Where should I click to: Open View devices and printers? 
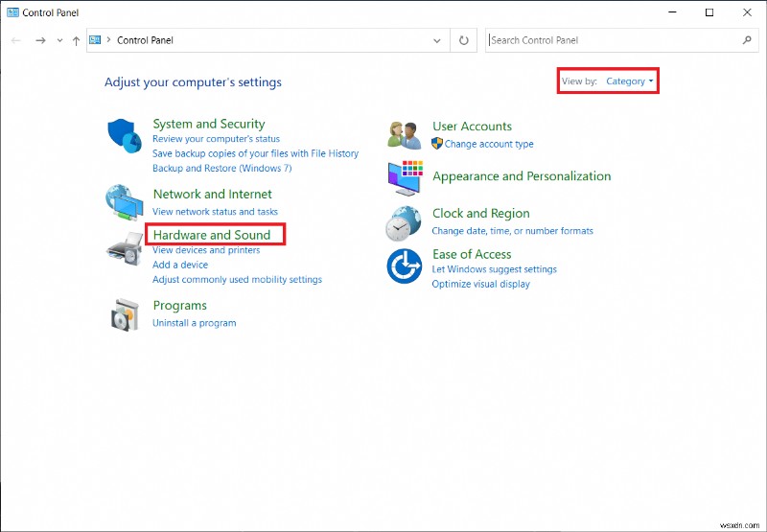pos(206,250)
